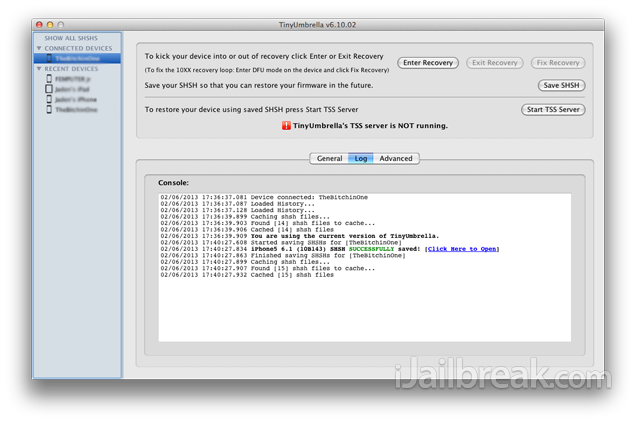Click 'Loaded History...' line at 17:36:37.087

click(x=237, y=204)
